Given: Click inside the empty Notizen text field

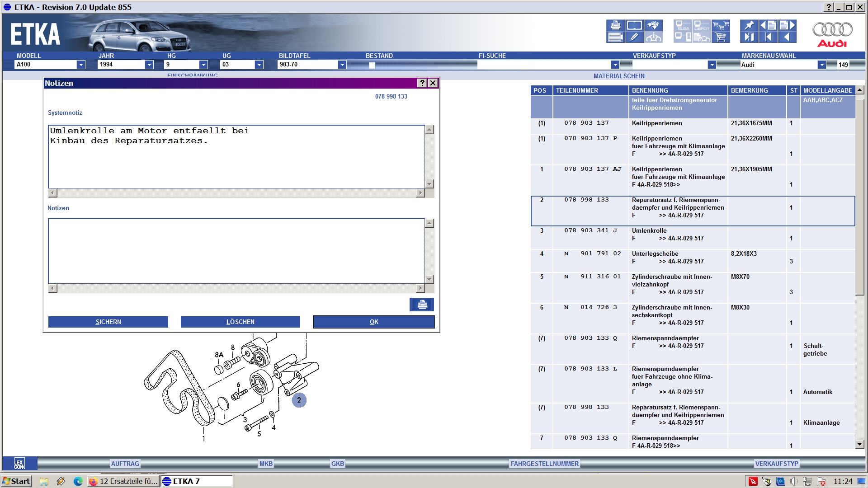Looking at the screenshot, I should (x=236, y=251).
